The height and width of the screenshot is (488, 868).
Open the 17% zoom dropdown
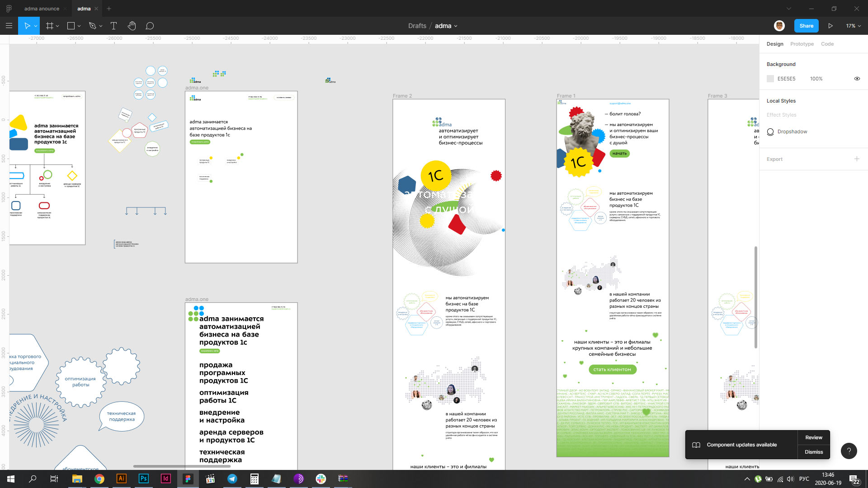[853, 26]
